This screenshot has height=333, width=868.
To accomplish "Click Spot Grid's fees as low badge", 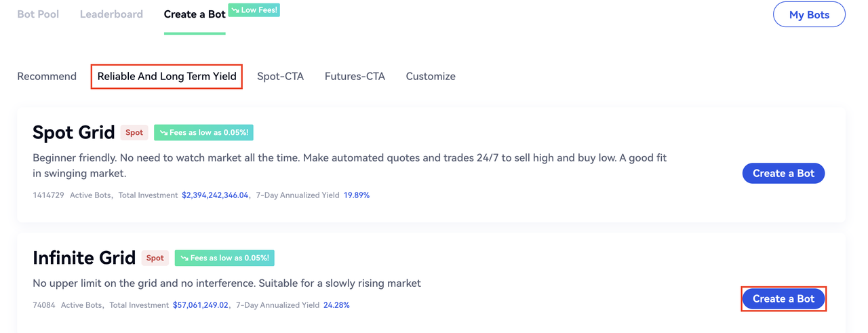I will tap(203, 132).
